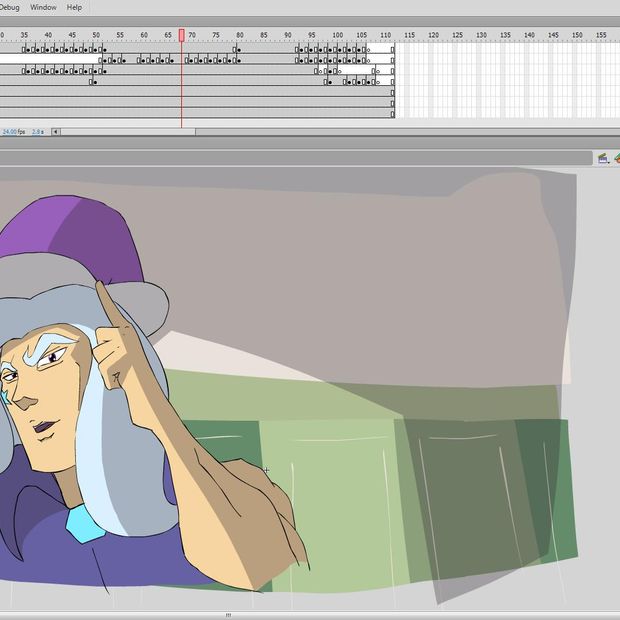Click the 2.8 s elapsed time value
The height and width of the screenshot is (620, 620).
(x=38, y=132)
